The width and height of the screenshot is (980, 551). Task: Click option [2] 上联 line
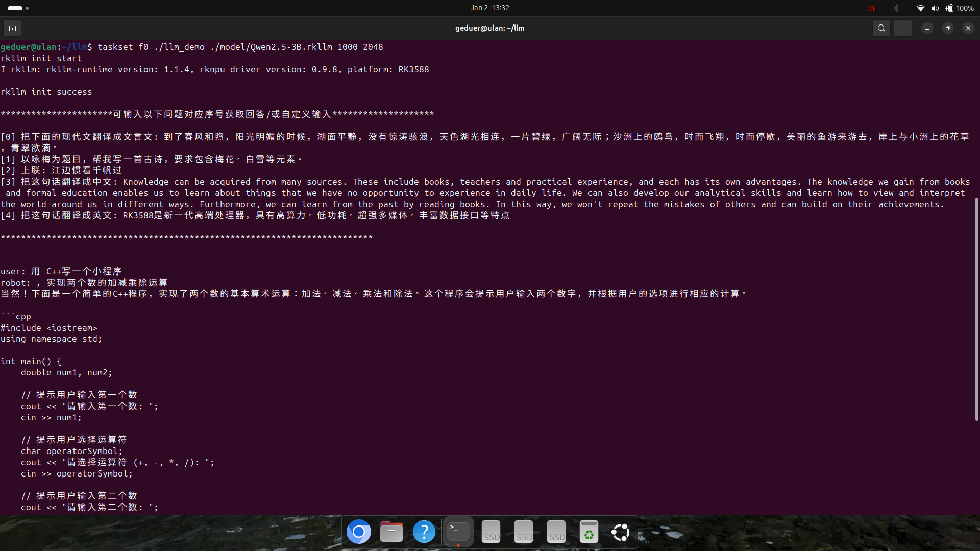tap(61, 170)
